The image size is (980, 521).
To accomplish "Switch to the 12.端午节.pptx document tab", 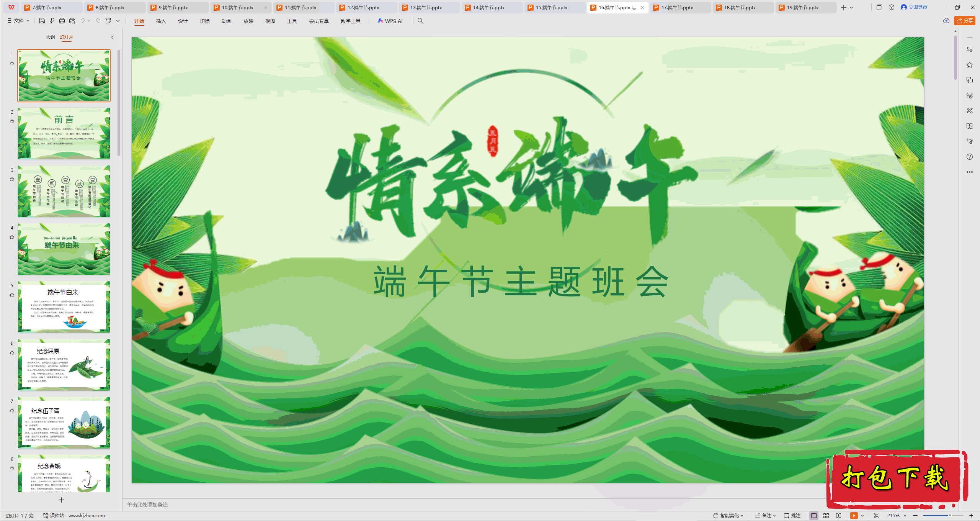I will click(x=366, y=7).
